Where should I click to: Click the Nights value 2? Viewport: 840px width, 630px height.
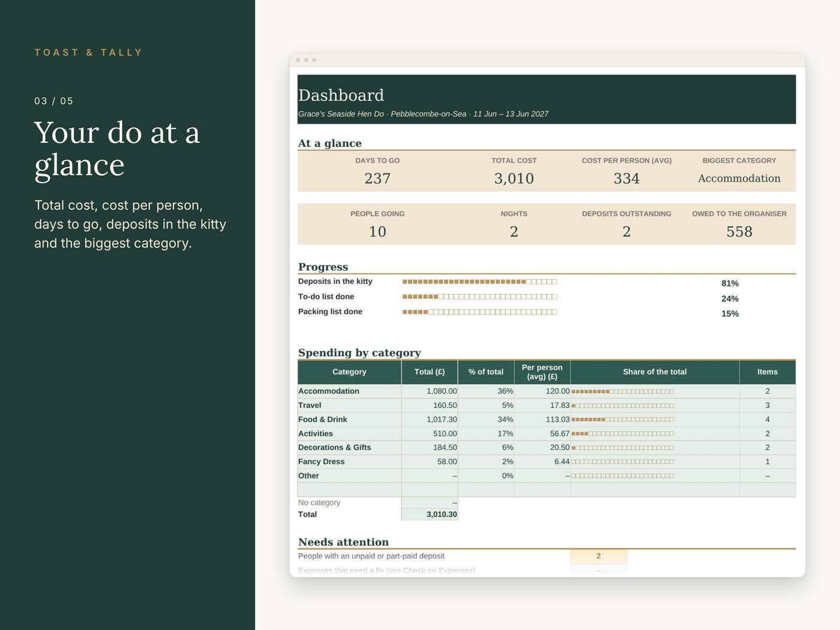(x=514, y=232)
